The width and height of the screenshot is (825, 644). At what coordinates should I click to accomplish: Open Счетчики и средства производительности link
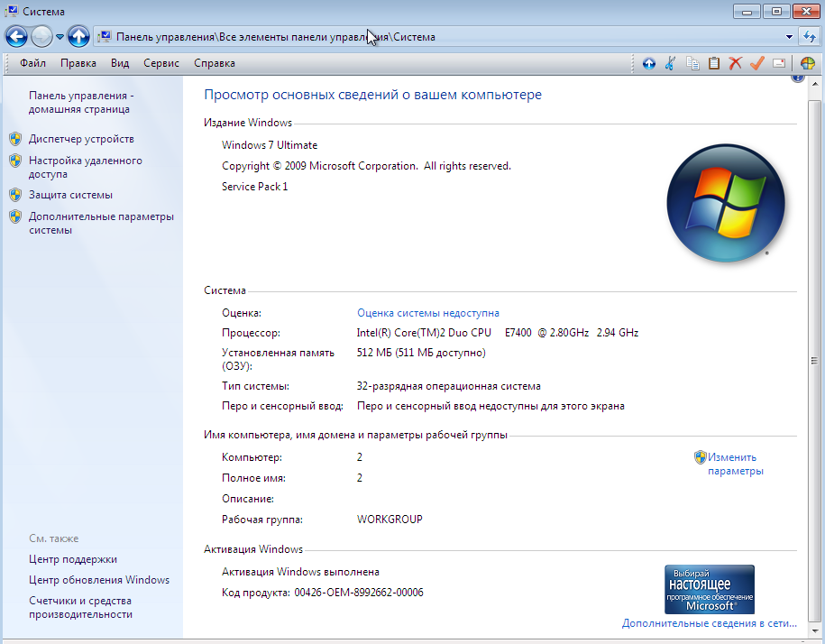click(x=80, y=607)
